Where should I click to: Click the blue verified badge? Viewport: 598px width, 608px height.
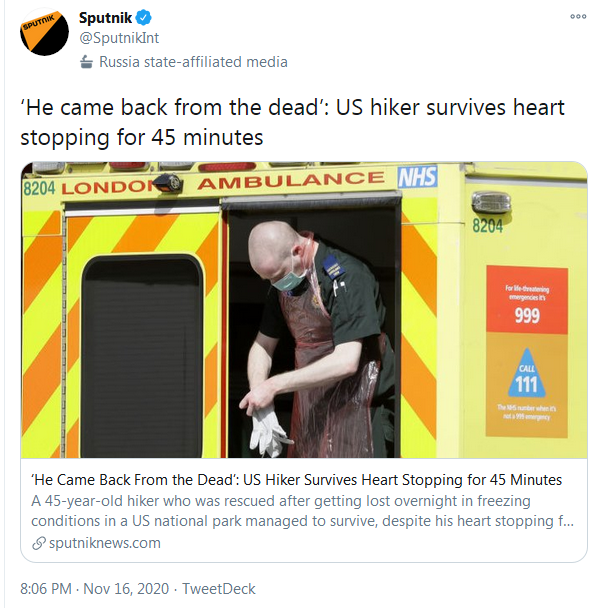tap(143, 18)
